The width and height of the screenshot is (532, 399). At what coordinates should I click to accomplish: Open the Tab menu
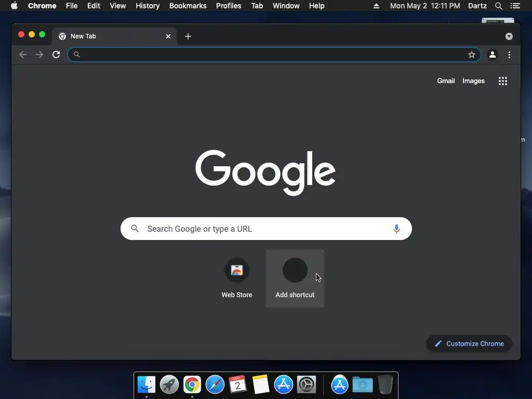(x=257, y=6)
